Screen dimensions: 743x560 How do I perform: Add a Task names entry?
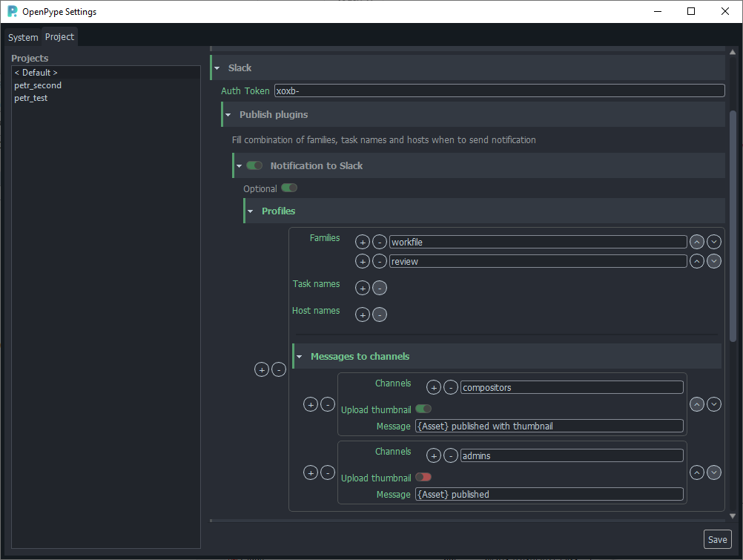[362, 288]
